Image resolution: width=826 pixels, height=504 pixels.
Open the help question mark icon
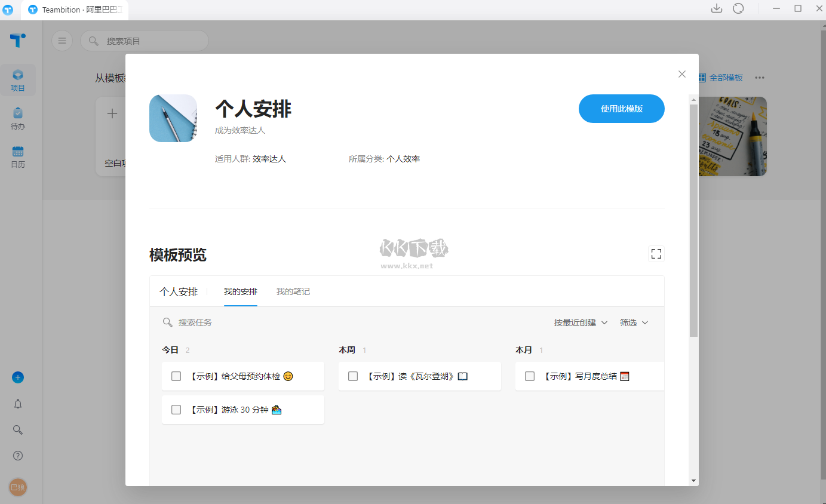(17, 455)
